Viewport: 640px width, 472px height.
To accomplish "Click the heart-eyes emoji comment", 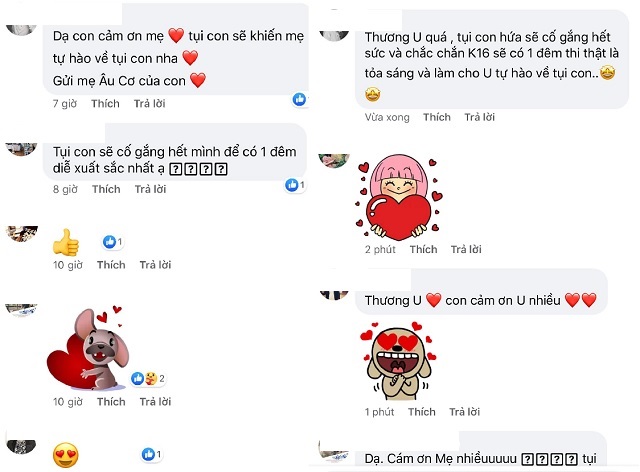I will pos(66,456).
